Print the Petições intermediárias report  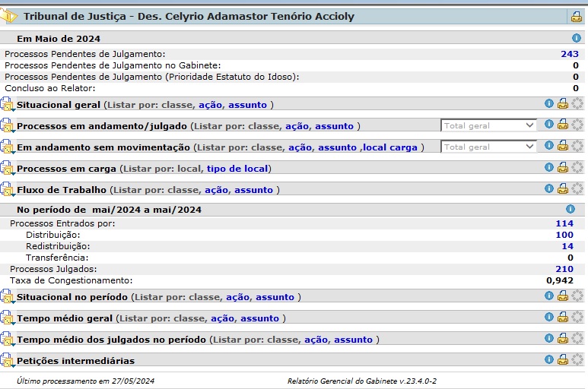[563, 360]
